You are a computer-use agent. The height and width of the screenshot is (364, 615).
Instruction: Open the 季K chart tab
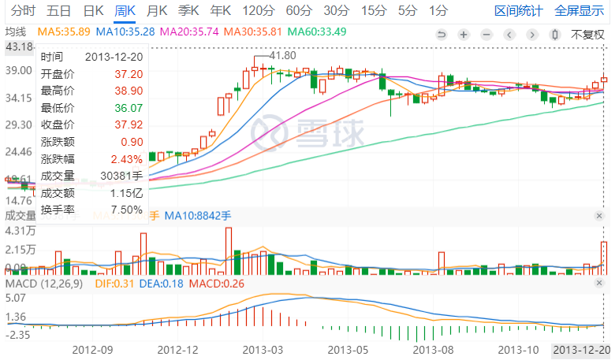[188, 10]
